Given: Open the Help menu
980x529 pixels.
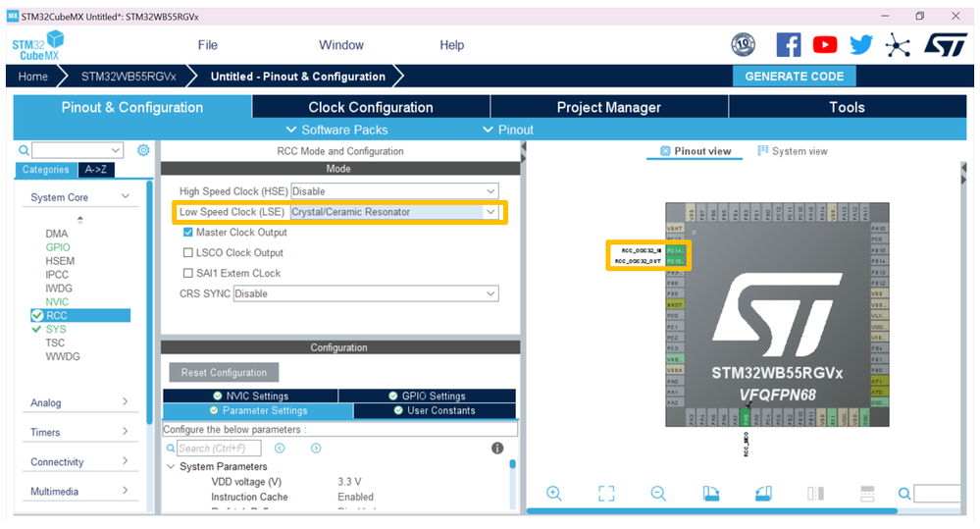Looking at the screenshot, I should click(452, 45).
